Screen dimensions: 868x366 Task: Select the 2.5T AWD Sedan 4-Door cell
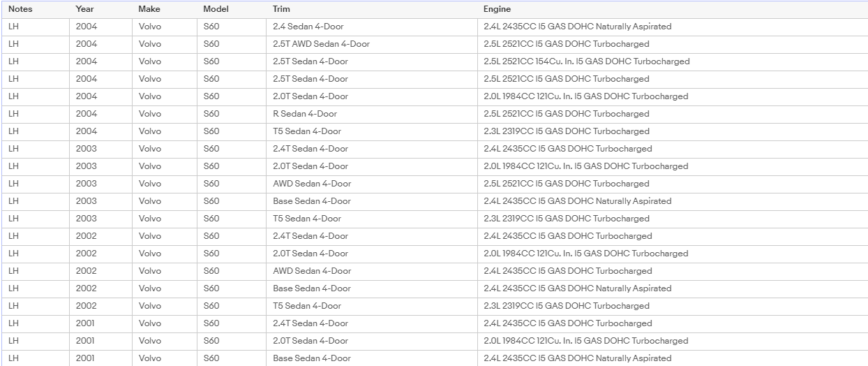(x=372, y=44)
